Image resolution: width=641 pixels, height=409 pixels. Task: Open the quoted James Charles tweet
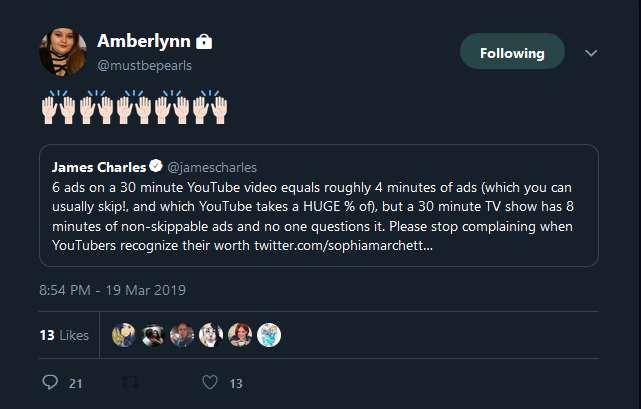coord(319,205)
